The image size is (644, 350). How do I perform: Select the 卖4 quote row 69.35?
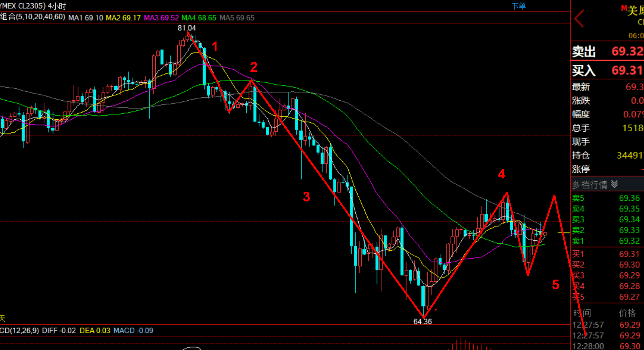tap(607, 209)
